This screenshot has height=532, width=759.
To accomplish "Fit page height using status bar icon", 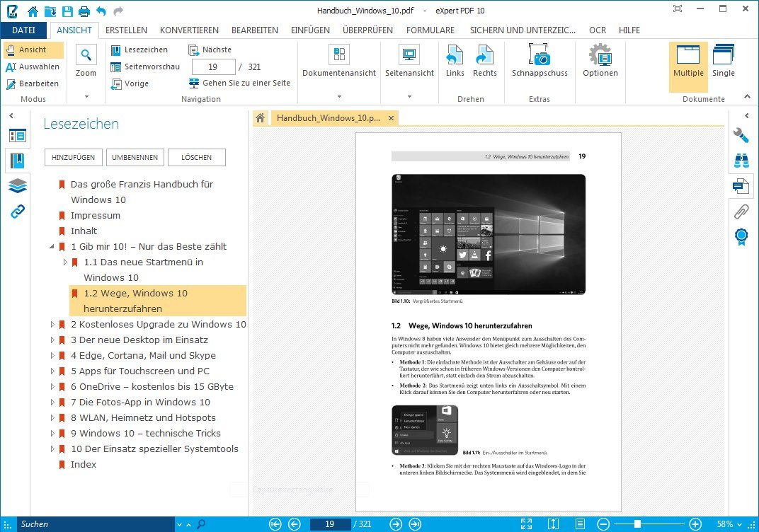I will [553, 524].
